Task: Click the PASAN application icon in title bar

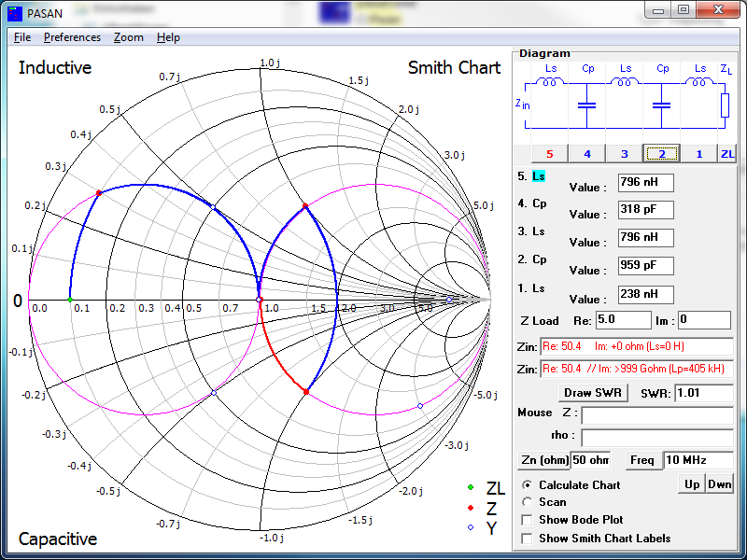Action: click(x=15, y=13)
